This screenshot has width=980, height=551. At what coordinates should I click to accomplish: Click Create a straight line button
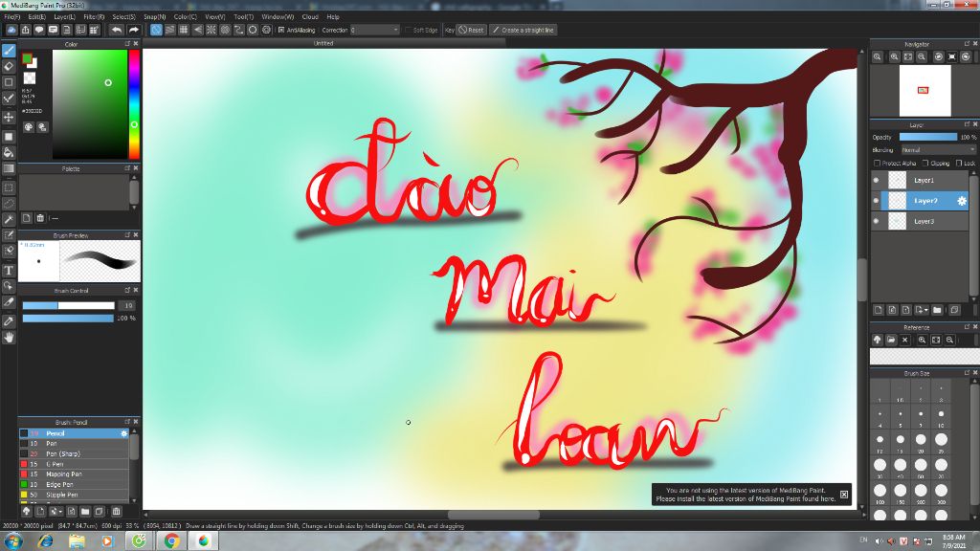523,30
